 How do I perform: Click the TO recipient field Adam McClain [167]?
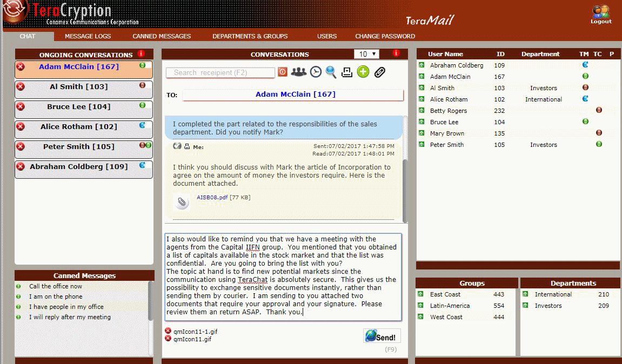click(293, 95)
